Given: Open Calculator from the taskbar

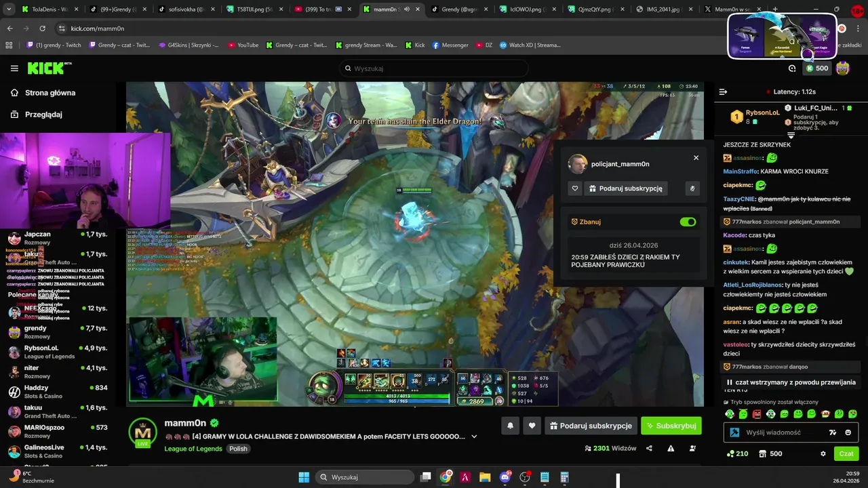Looking at the screenshot, I should (x=564, y=477).
